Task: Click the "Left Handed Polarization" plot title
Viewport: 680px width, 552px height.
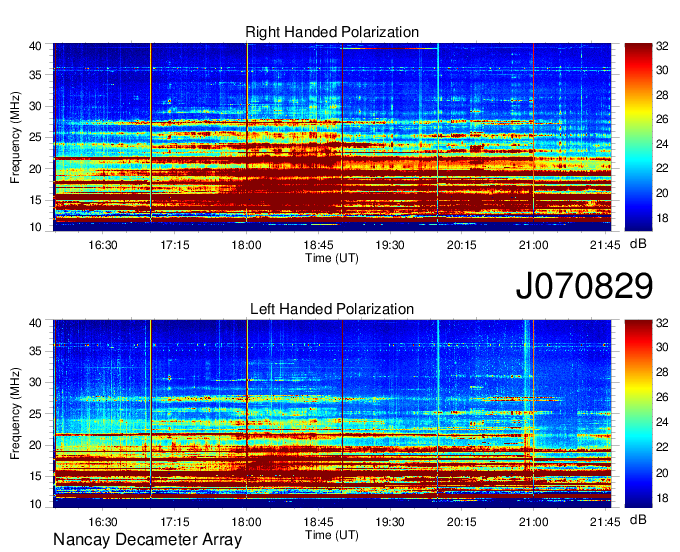Action: coord(332,309)
